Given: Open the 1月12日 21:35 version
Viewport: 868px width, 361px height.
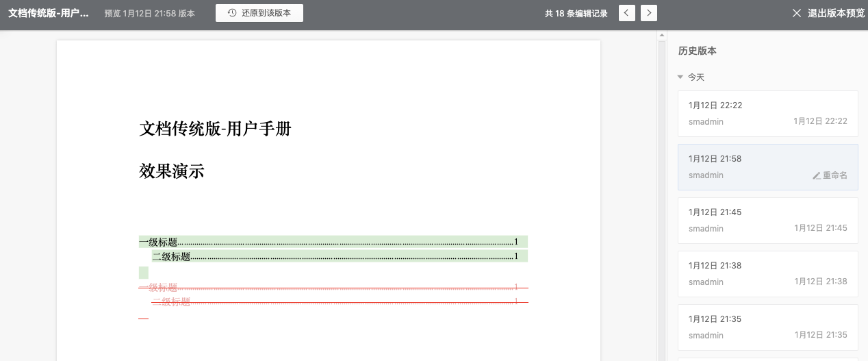Looking at the screenshot, I should (767, 327).
